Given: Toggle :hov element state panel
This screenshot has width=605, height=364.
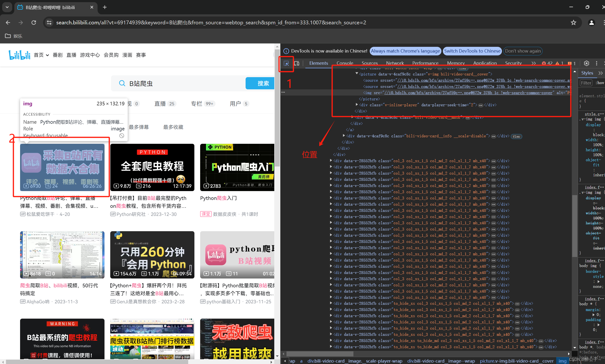Looking at the screenshot, I should coord(599,83).
